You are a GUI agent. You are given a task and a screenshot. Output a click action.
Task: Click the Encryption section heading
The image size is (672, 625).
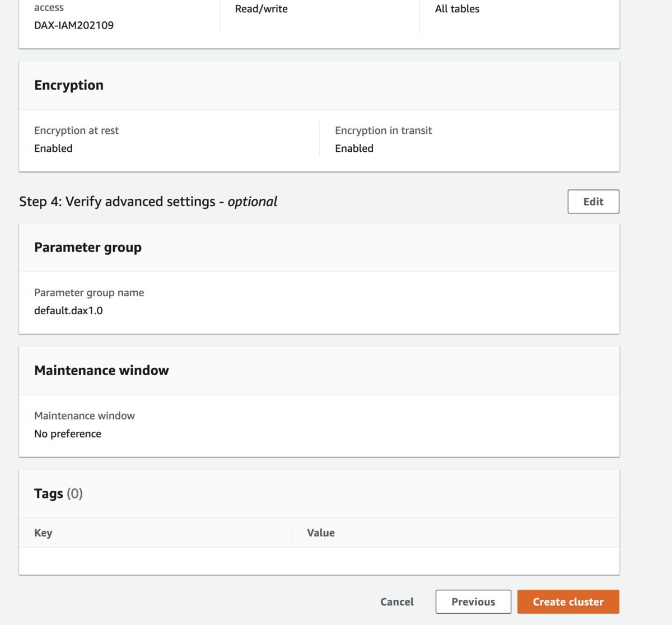(x=69, y=85)
